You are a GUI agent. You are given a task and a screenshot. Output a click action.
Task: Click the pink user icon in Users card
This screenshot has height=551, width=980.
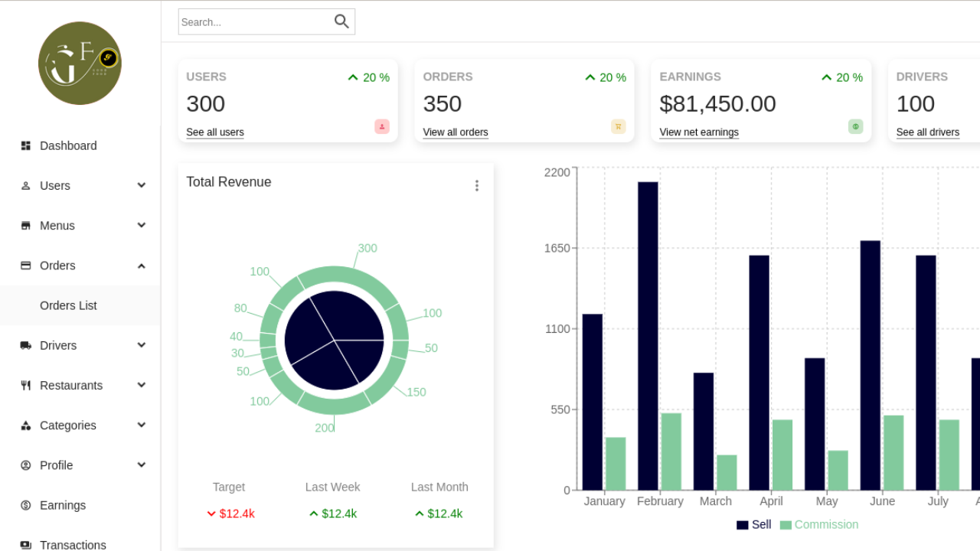pyautogui.click(x=382, y=127)
